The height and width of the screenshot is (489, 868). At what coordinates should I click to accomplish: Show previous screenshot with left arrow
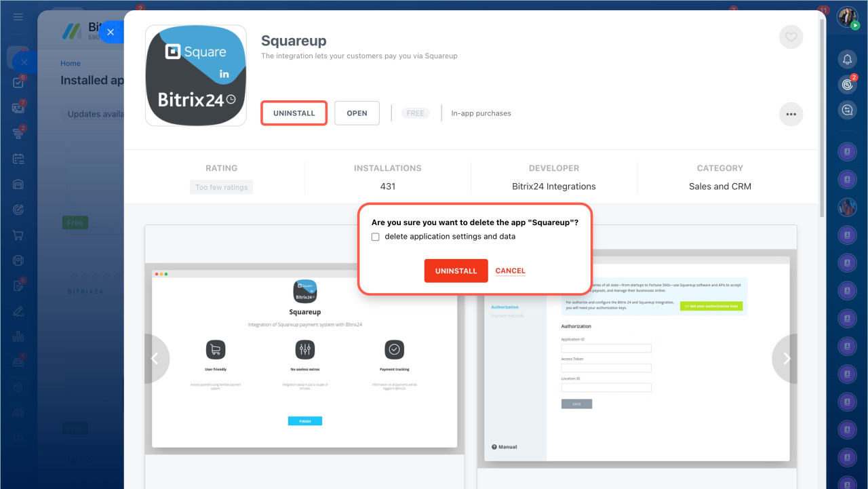click(x=155, y=359)
